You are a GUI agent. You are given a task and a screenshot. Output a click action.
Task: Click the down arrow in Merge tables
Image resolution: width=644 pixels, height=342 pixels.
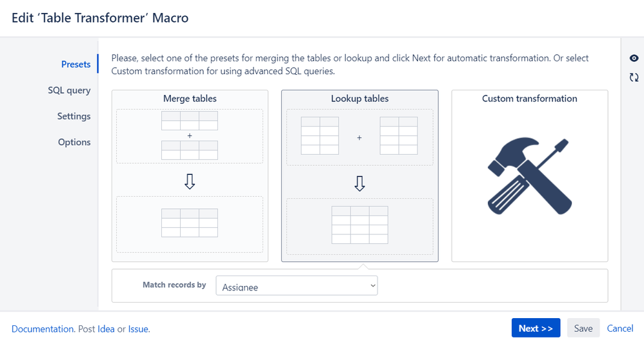pos(189,181)
